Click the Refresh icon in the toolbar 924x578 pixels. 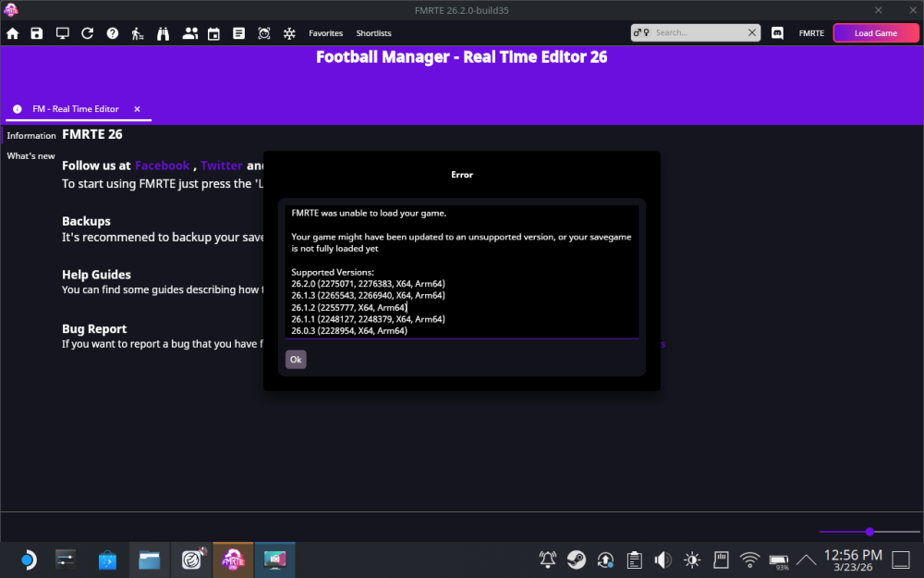click(x=87, y=32)
